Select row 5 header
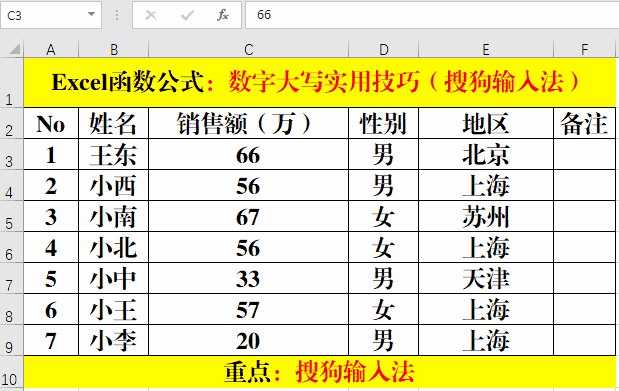Screen dimensions: 619x391 [11, 216]
